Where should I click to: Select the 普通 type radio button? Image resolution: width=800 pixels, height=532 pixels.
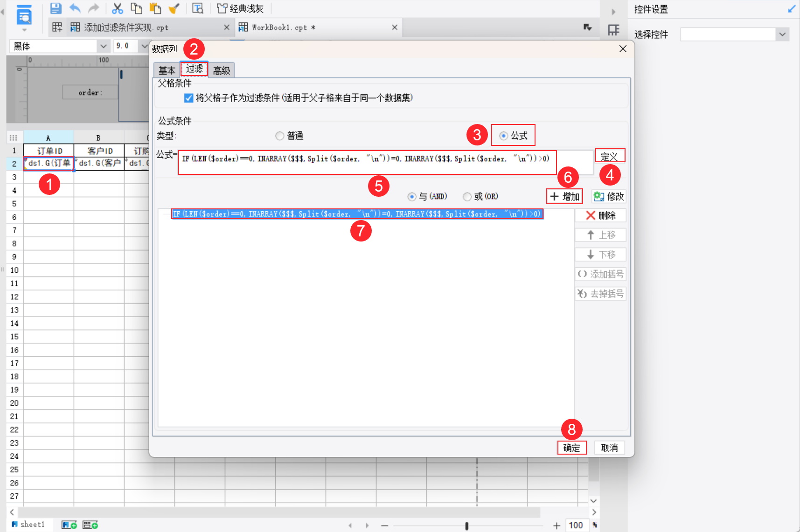coord(279,136)
